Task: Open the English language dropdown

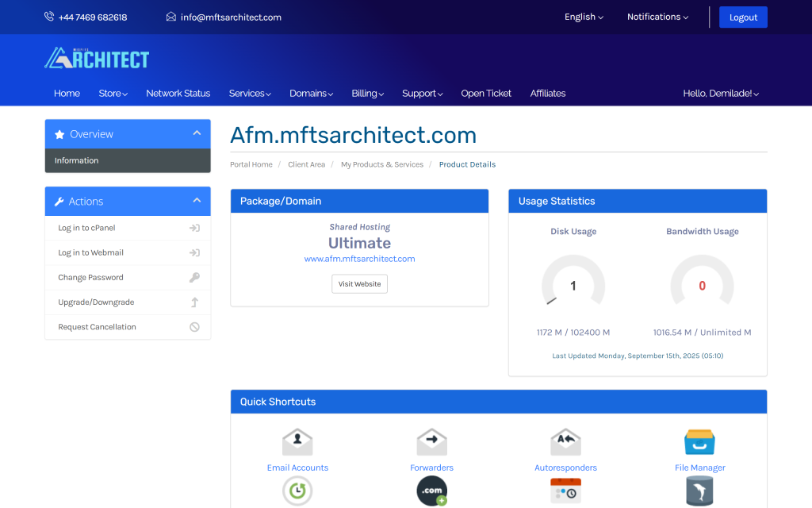Action: (584, 17)
